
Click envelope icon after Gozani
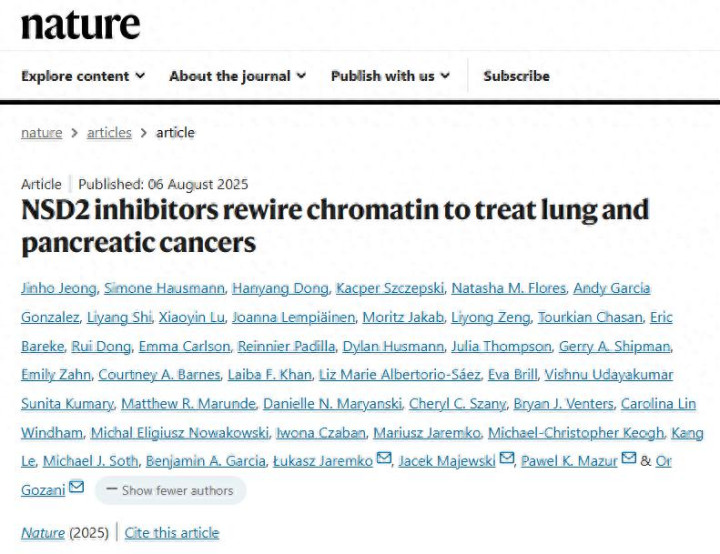76,487
